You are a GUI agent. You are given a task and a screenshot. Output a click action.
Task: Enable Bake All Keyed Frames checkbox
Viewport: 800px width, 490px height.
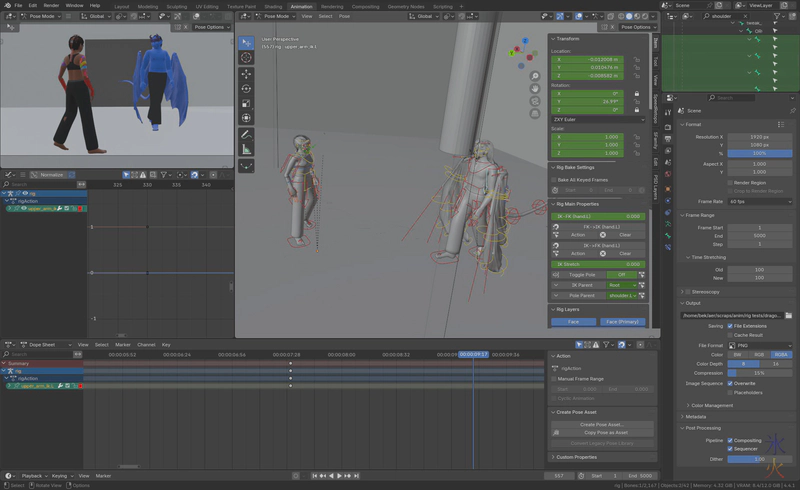[x=554, y=180]
